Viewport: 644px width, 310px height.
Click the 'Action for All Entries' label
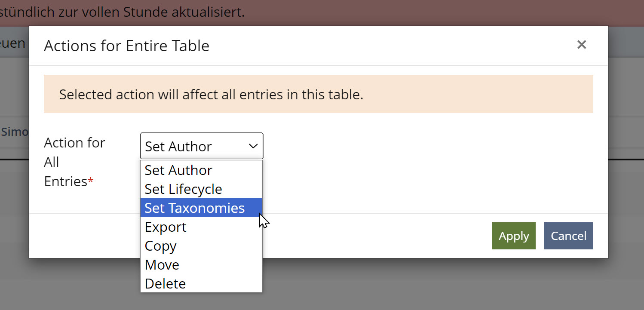pos(74,162)
